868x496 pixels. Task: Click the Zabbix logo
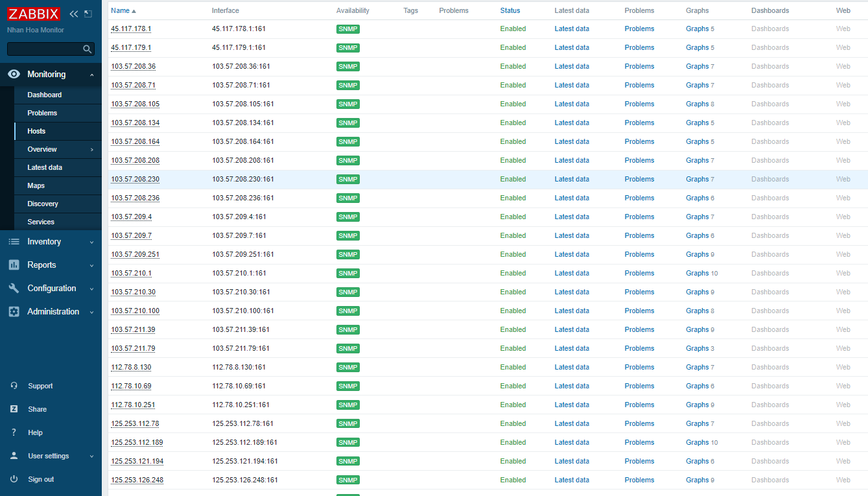[34, 14]
